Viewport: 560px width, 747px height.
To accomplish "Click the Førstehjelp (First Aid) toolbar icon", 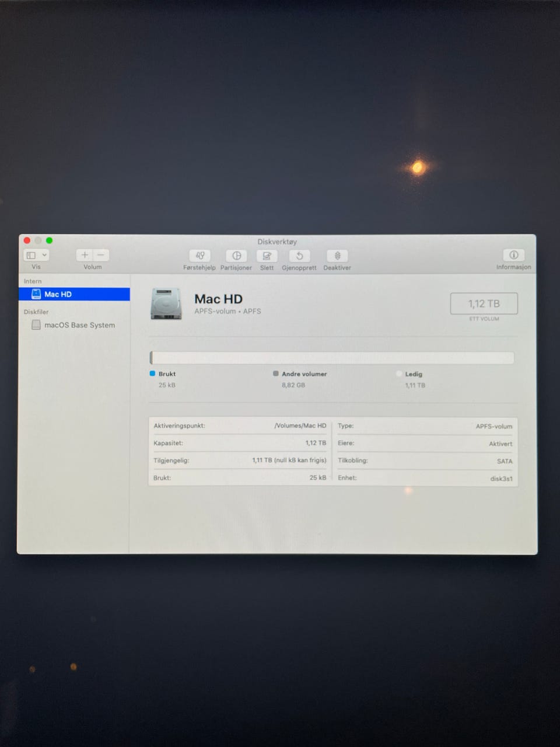I will (x=199, y=256).
